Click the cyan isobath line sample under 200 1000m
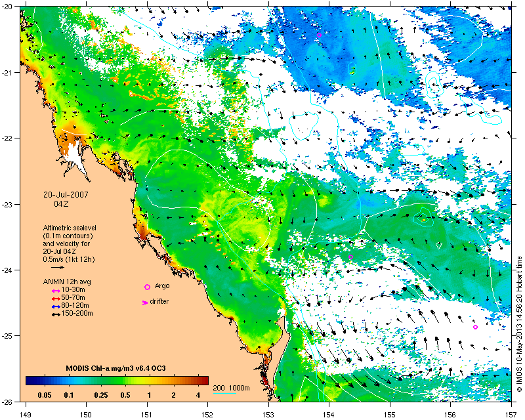Image resolution: width=525 pixels, height=420 pixels. [224, 393]
